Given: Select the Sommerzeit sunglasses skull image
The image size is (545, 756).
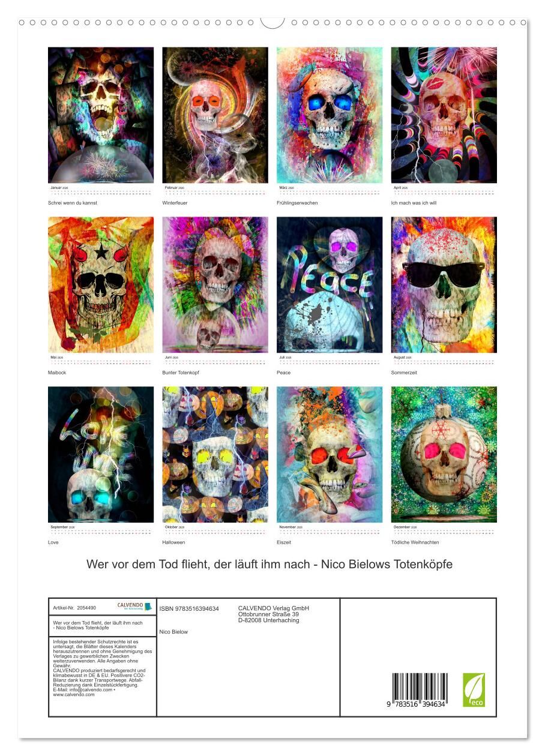Looking at the screenshot, I should pyautogui.click(x=444, y=285).
